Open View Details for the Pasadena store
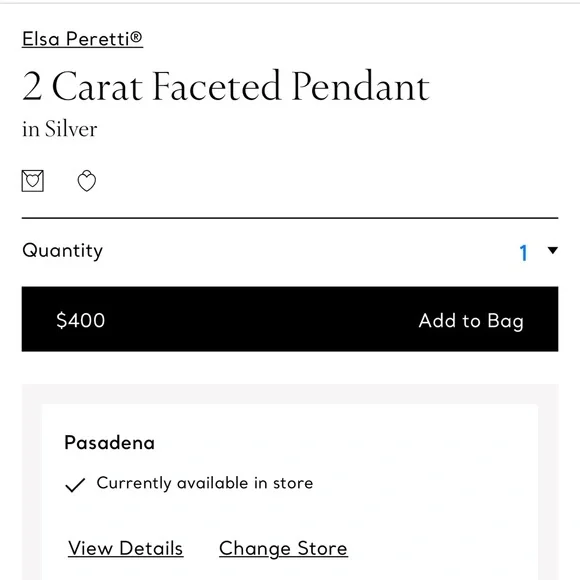 click(x=125, y=548)
